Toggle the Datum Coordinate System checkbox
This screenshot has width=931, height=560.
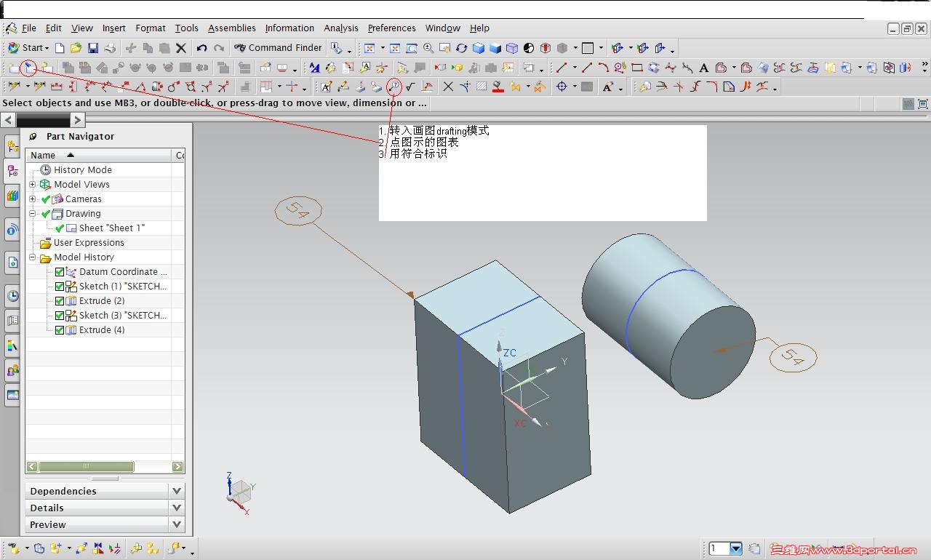point(60,272)
